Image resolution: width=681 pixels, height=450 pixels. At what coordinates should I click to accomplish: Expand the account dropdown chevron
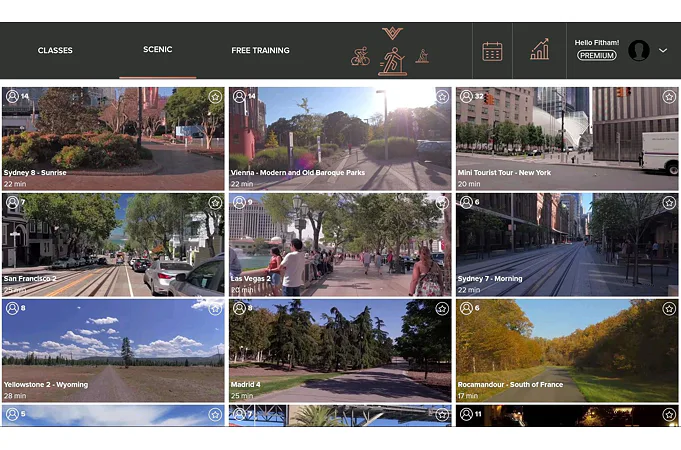click(662, 51)
